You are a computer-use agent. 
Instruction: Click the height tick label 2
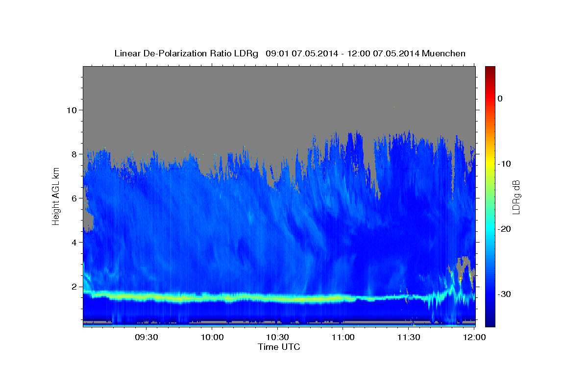74,287
